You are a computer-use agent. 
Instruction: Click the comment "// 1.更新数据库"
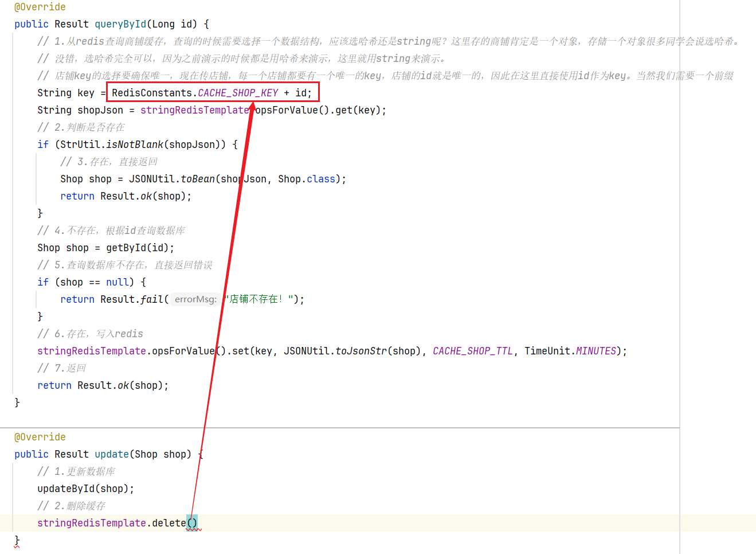click(76, 471)
